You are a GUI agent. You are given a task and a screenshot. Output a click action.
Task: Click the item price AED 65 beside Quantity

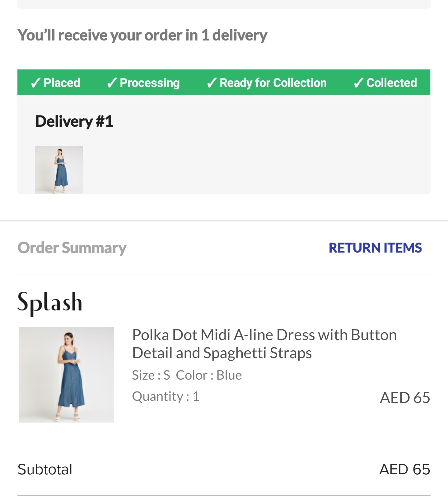click(405, 398)
